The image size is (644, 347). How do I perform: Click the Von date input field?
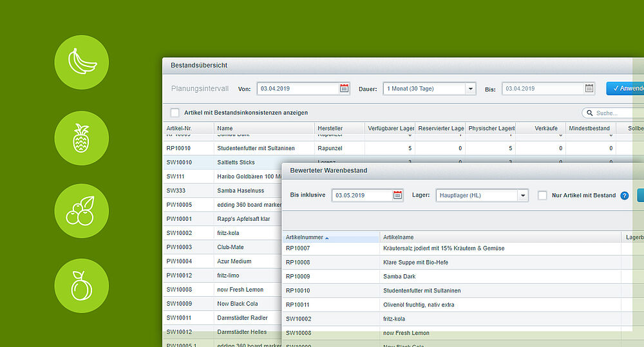298,89
